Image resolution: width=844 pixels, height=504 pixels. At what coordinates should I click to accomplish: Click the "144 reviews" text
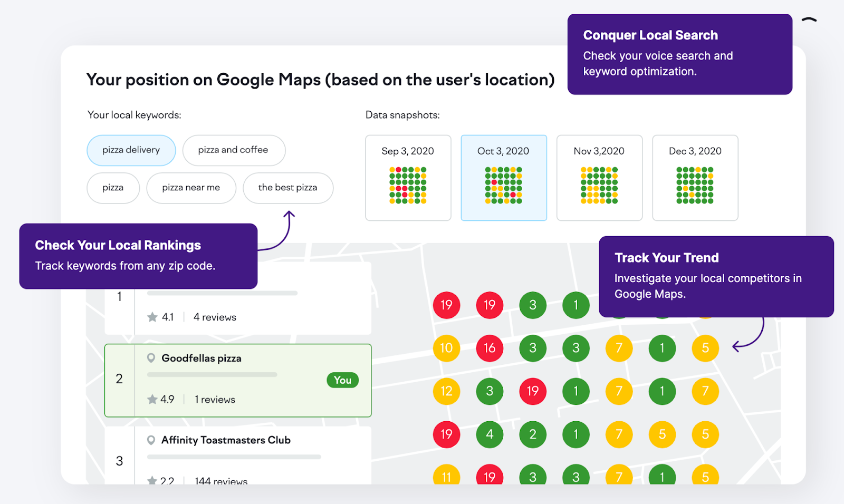point(221,480)
